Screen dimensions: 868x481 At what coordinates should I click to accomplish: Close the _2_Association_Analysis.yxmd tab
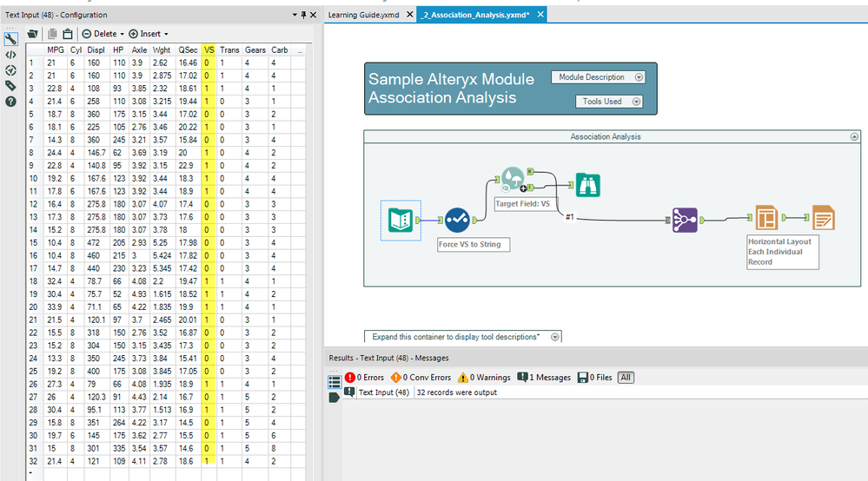(540, 15)
